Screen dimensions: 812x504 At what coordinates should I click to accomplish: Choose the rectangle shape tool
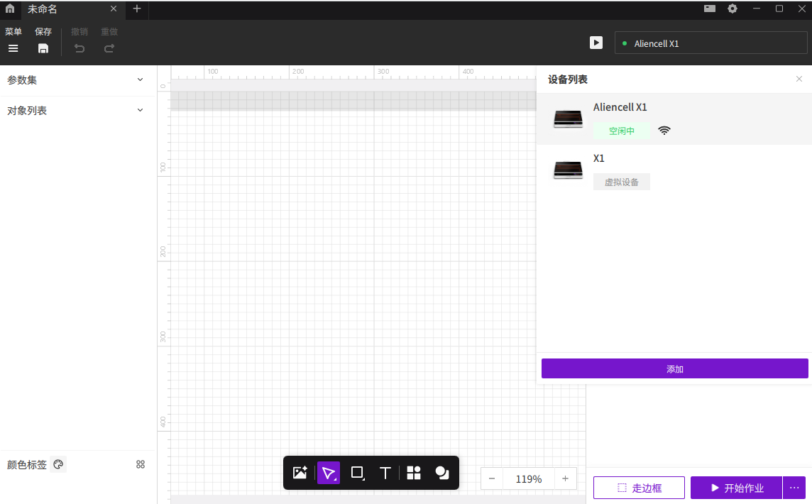(x=358, y=473)
